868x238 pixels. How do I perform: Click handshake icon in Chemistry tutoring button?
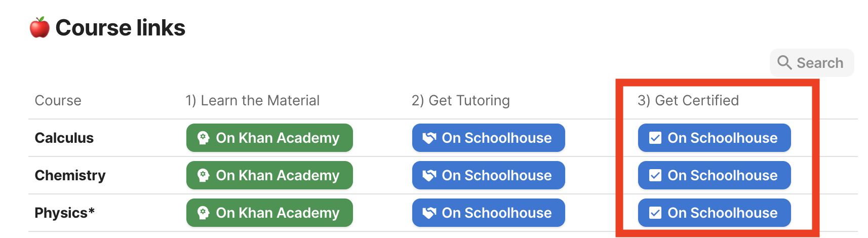point(429,175)
